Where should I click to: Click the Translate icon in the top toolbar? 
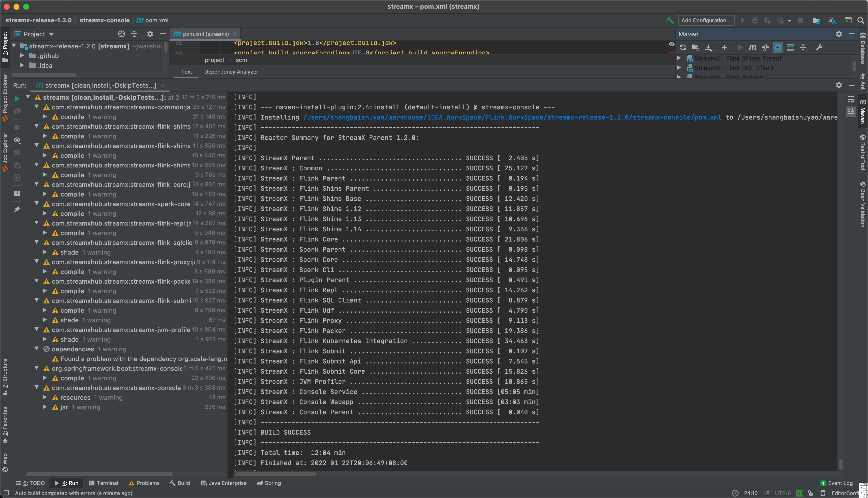[x=832, y=20]
